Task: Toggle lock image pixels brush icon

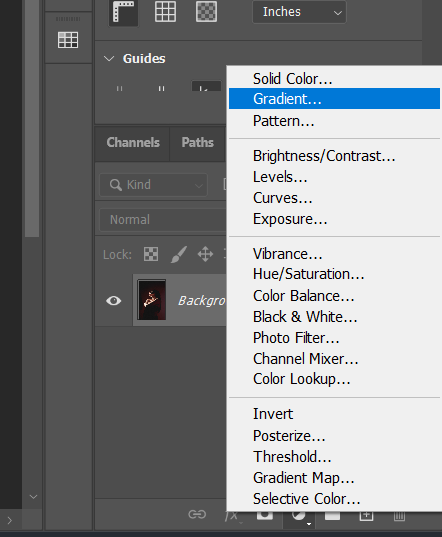Action: pyautogui.click(x=179, y=254)
